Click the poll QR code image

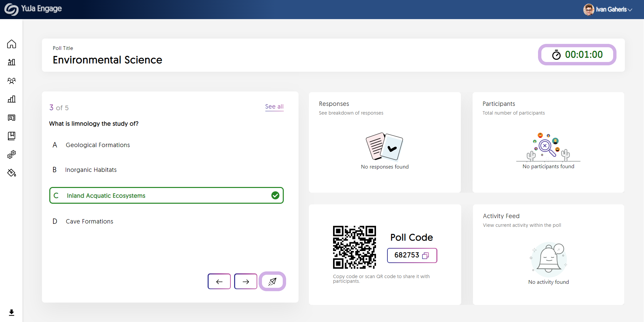pos(354,247)
